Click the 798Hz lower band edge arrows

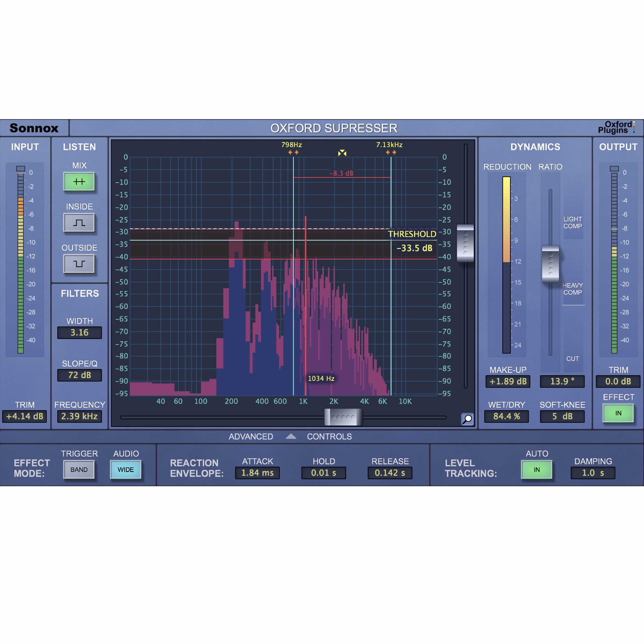coord(293,152)
